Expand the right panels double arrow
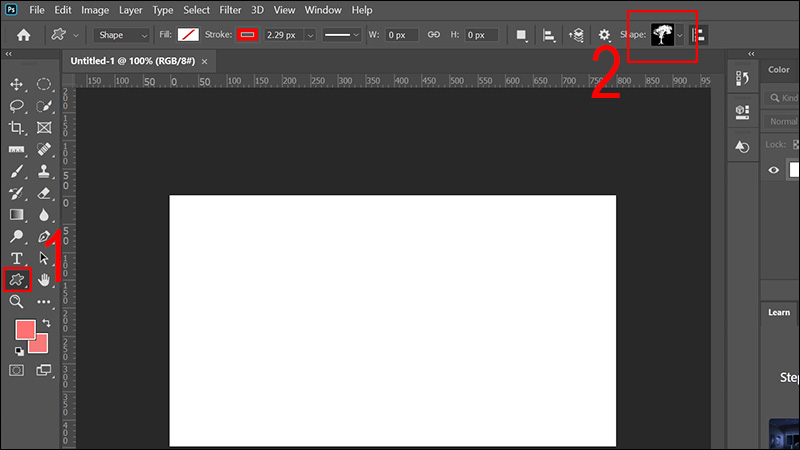This screenshot has width=800, height=450. [751, 54]
